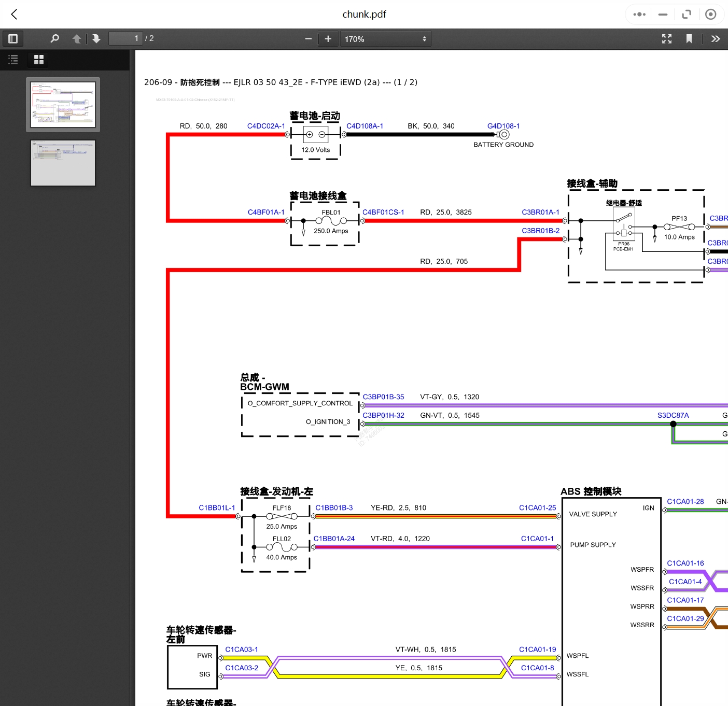
Task: Show the document outline list view
Action: [13, 60]
